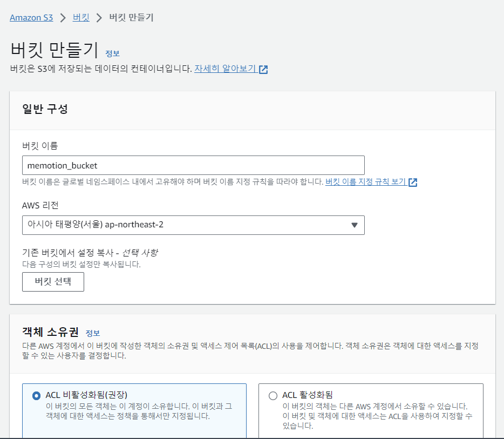
Task: Open the Amazon S3 breadcrumb link
Action: 31,17
